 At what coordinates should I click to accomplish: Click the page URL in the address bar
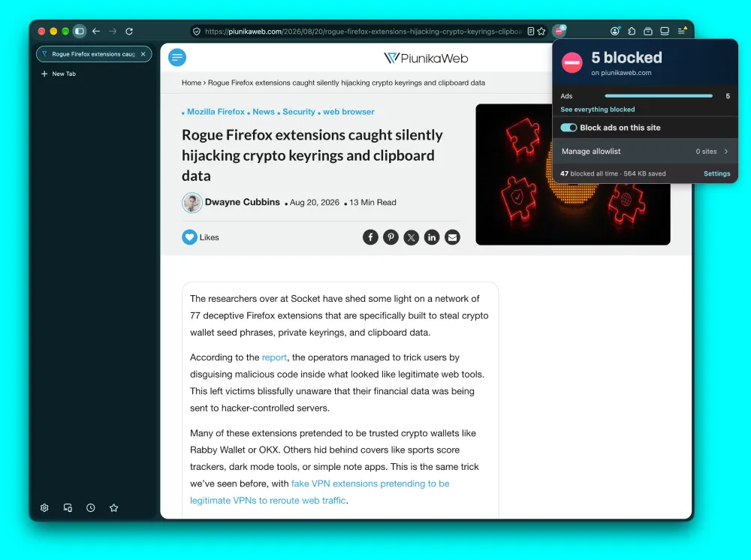tap(363, 31)
